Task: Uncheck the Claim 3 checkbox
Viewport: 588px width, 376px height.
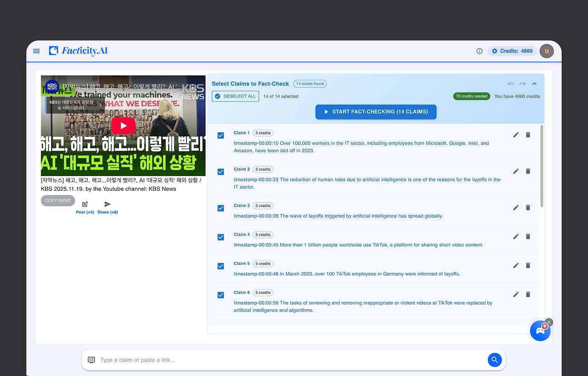Action: pyautogui.click(x=221, y=208)
